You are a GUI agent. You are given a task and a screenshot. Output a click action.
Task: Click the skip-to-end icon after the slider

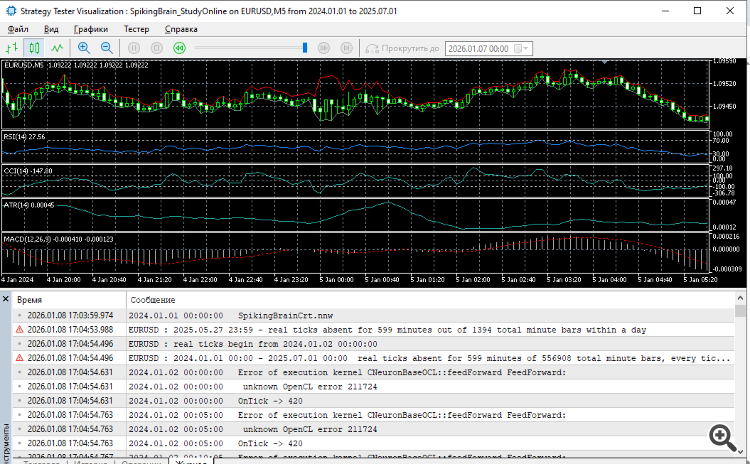click(346, 47)
